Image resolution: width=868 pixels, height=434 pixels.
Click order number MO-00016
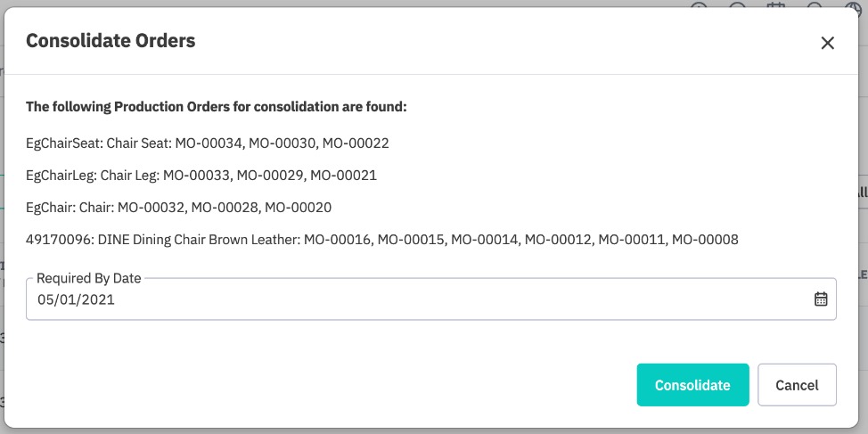[x=337, y=240]
